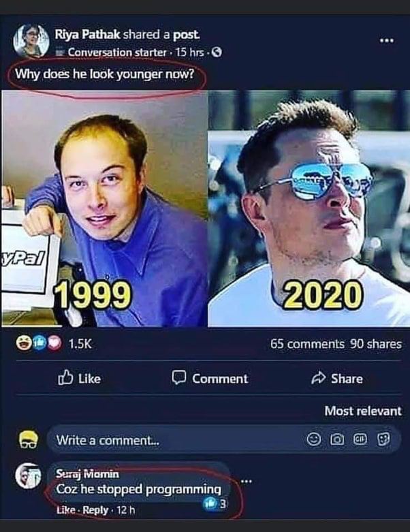Click the globe public audience icon
Screen dimensions: 410x532
tap(217, 52)
